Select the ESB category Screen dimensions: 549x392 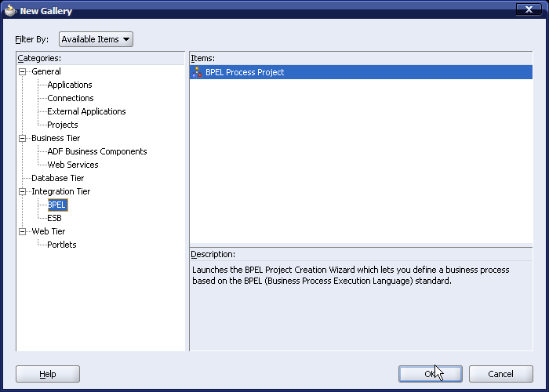point(55,218)
